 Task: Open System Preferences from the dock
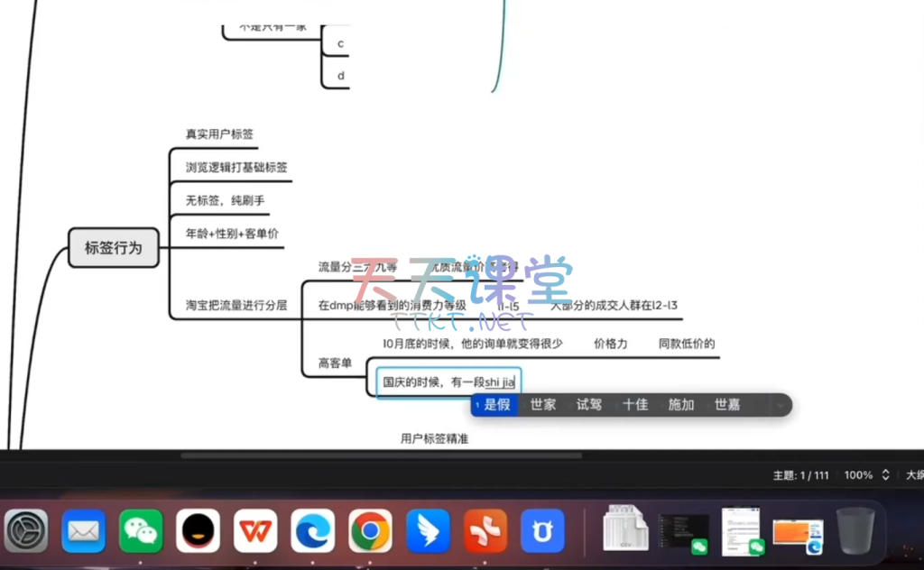[x=26, y=530]
